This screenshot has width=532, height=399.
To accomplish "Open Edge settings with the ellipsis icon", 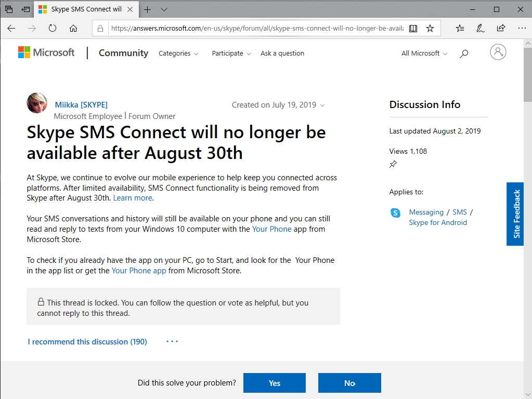I will point(522,28).
